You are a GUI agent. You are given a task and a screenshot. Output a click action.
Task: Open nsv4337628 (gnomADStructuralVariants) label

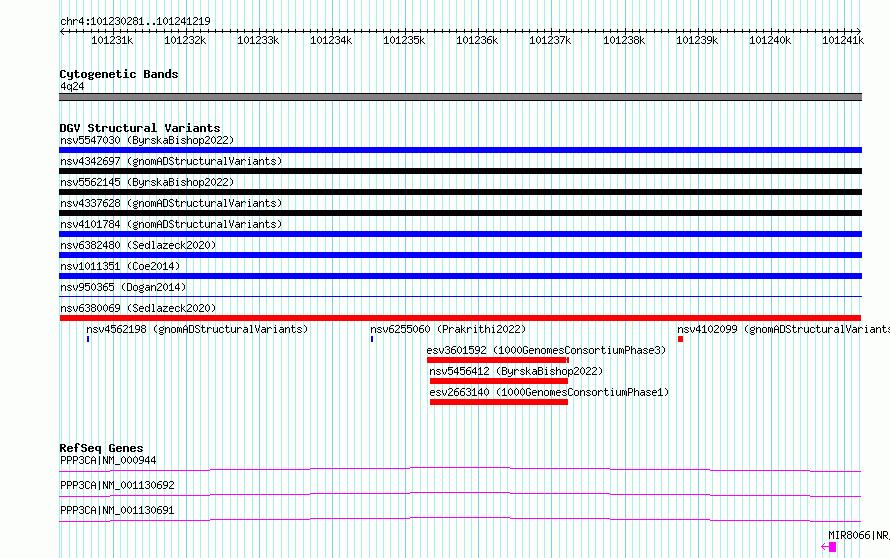pyautogui.click(x=171, y=203)
